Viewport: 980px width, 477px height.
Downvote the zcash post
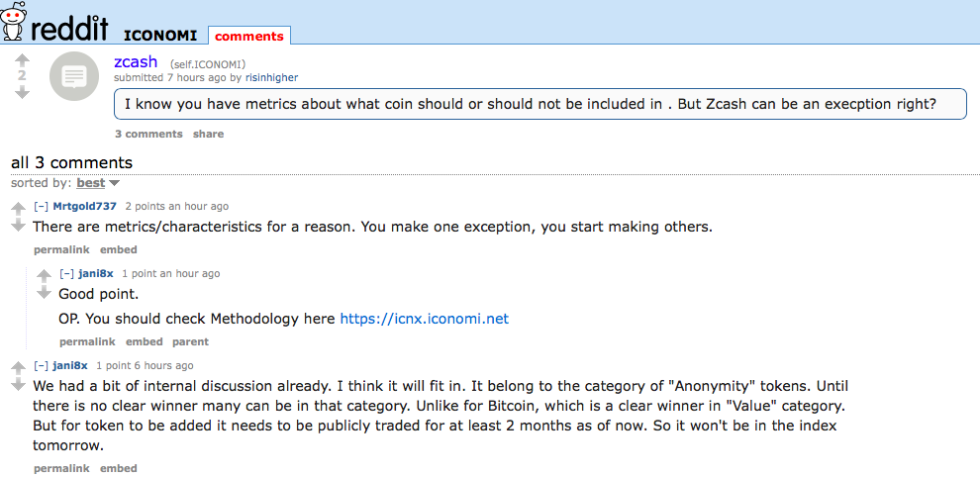pos(22,92)
